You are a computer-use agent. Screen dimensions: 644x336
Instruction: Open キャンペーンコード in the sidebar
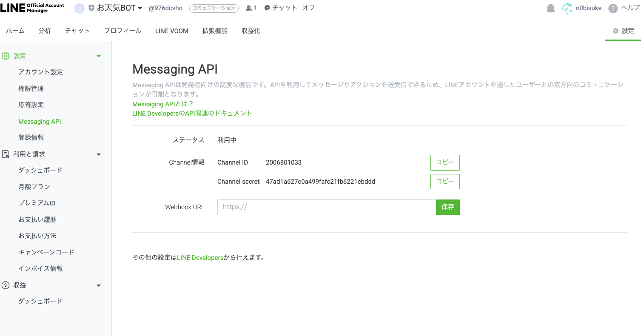pyautogui.click(x=46, y=252)
